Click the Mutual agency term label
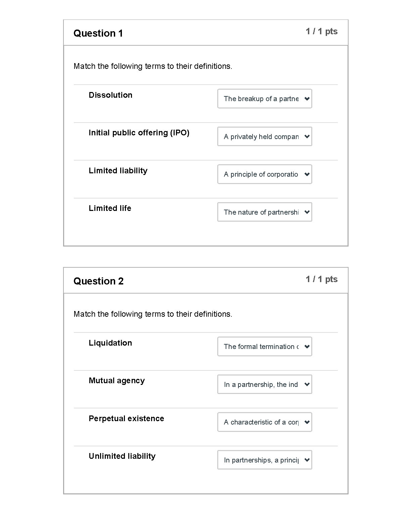The image size is (411, 532). tap(117, 381)
